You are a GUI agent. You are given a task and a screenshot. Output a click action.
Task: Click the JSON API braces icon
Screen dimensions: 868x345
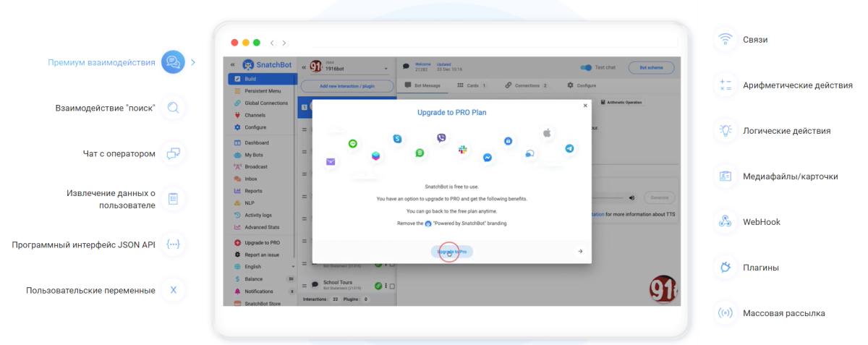click(174, 244)
